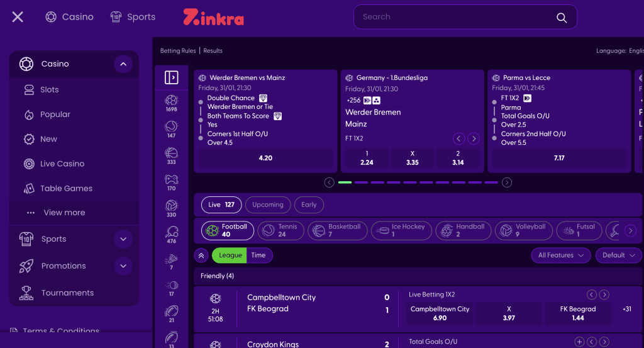Select American football icon with 21 events

point(171,314)
